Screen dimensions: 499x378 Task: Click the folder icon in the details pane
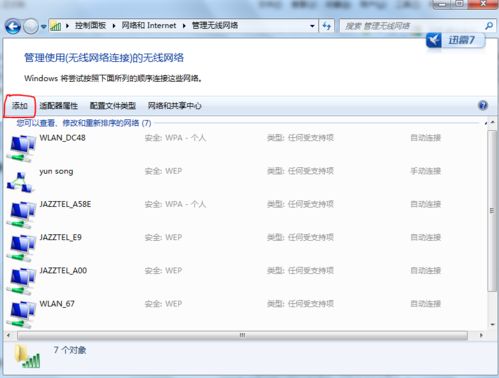tap(27, 356)
